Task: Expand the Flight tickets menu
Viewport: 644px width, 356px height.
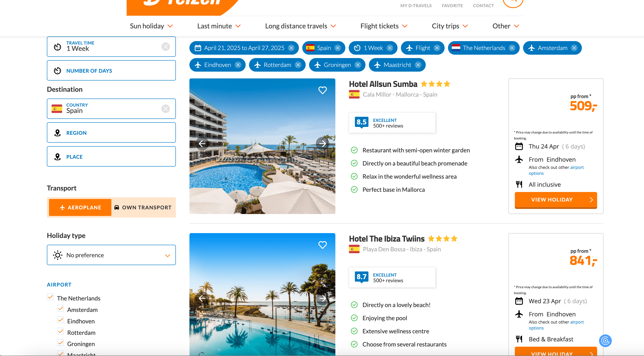Action: point(384,26)
